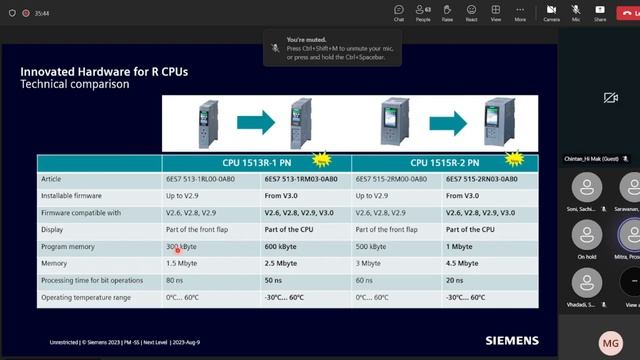This screenshot has height=360, width=640.
Task: Click the CPU 1513R-1 PN header
Action: pyautogui.click(x=257, y=163)
